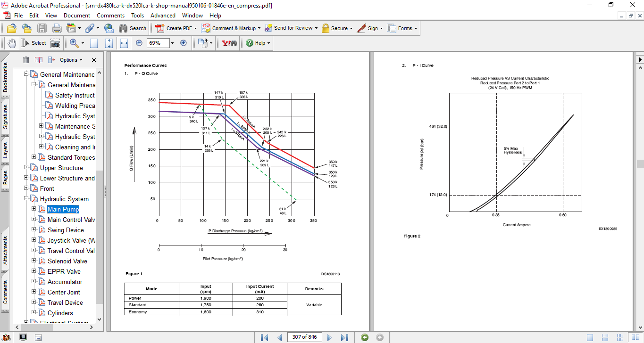This screenshot has height=343, width=644.
Task: Click the Print icon
Action: [x=57, y=28]
